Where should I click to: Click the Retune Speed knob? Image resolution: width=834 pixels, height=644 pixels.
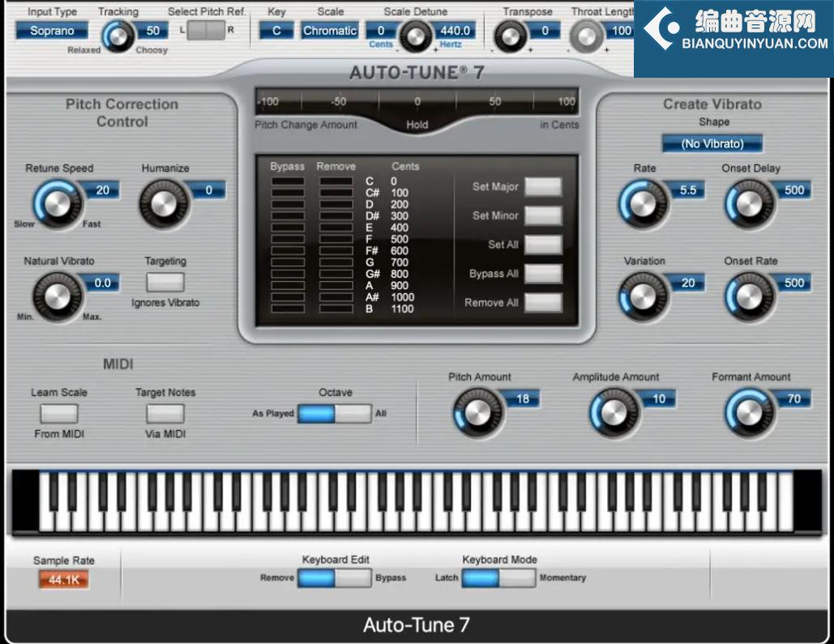coord(58,203)
